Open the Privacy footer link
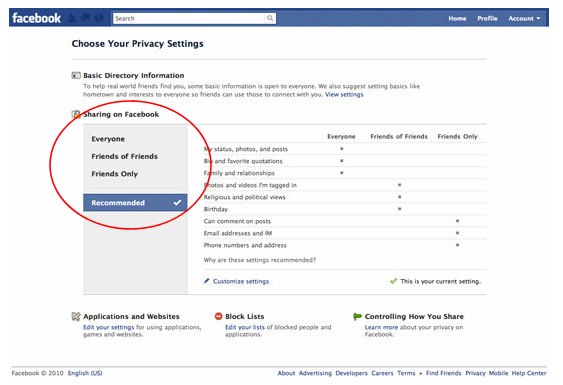This screenshot has width=563, height=385. 475,373
